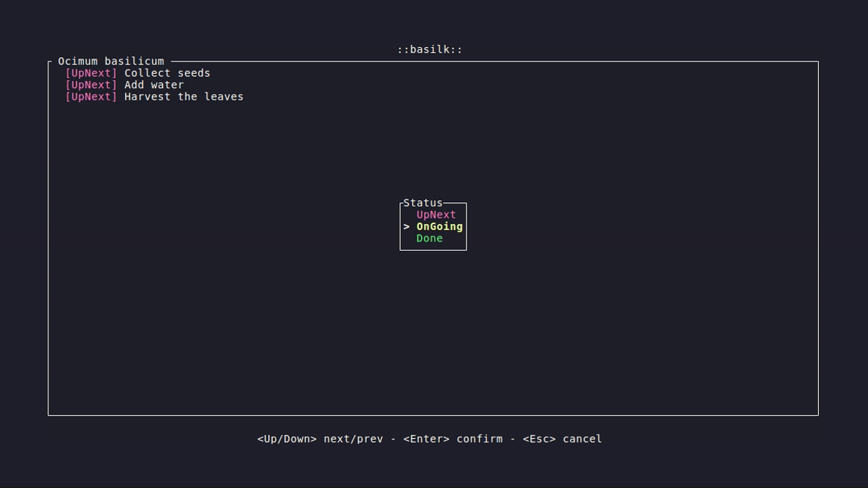Select the Collect seeds task text
Image resolution: width=868 pixels, height=488 pixels.
167,73
